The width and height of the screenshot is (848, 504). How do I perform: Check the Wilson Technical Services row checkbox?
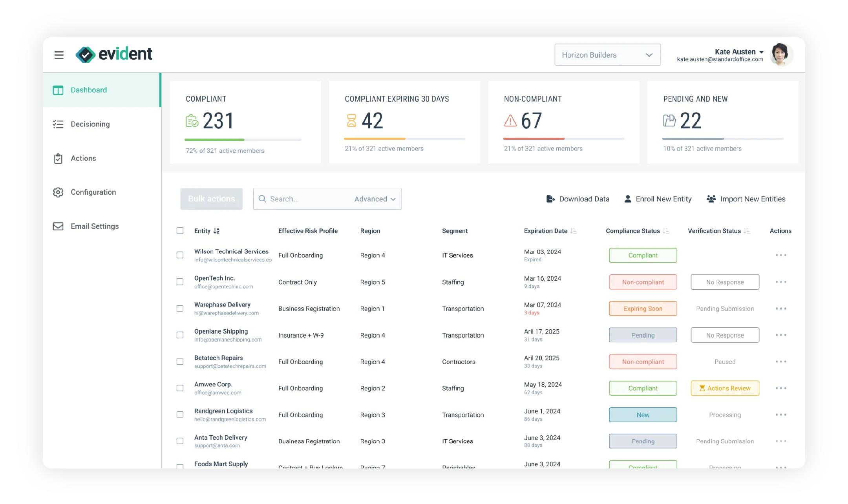click(180, 255)
